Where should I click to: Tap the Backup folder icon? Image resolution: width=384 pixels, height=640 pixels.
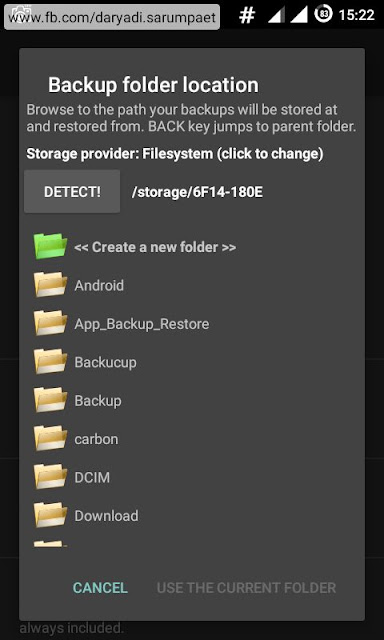[50, 400]
